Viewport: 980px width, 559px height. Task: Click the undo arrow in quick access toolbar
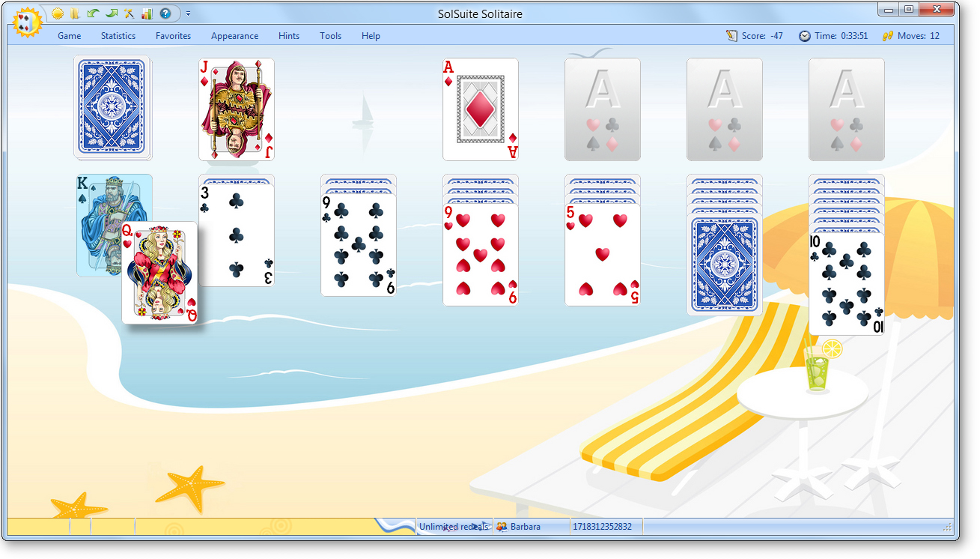tap(93, 13)
